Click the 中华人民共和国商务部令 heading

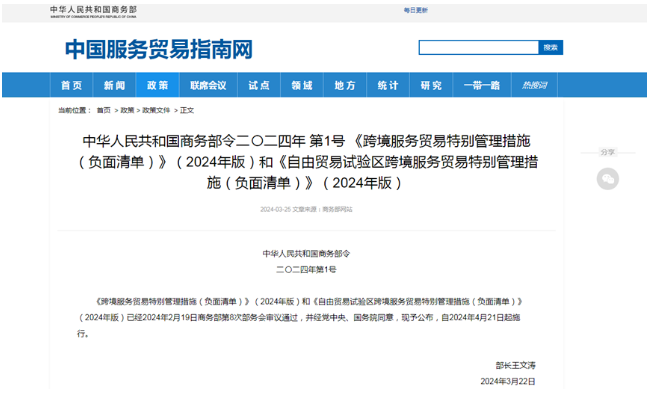pos(306,253)
